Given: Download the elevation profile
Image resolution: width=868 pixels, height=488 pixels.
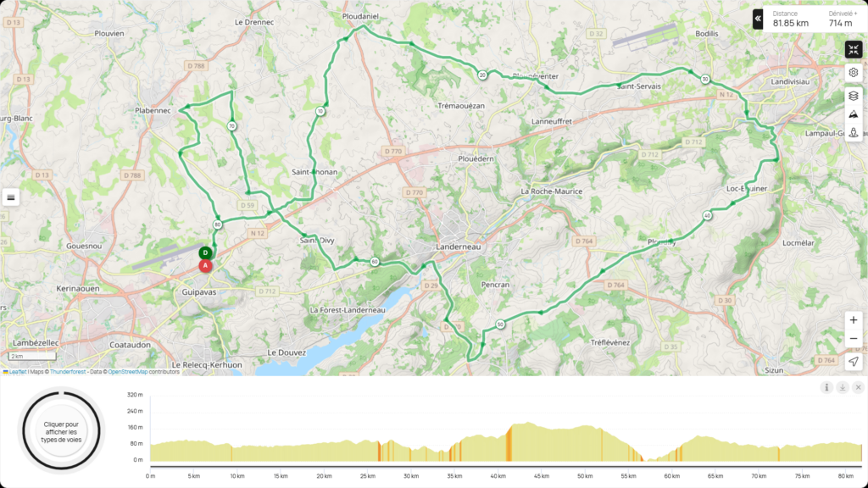Looking at the screenshot, I should coord(843,387).
